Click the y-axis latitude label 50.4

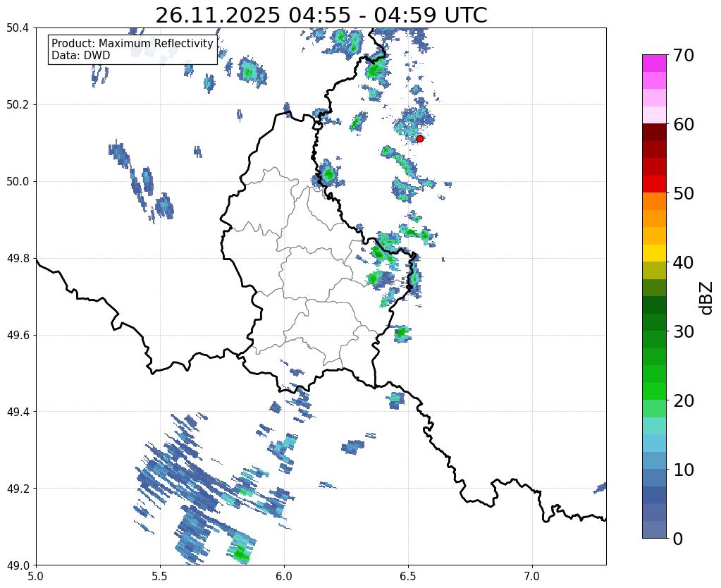18,28
